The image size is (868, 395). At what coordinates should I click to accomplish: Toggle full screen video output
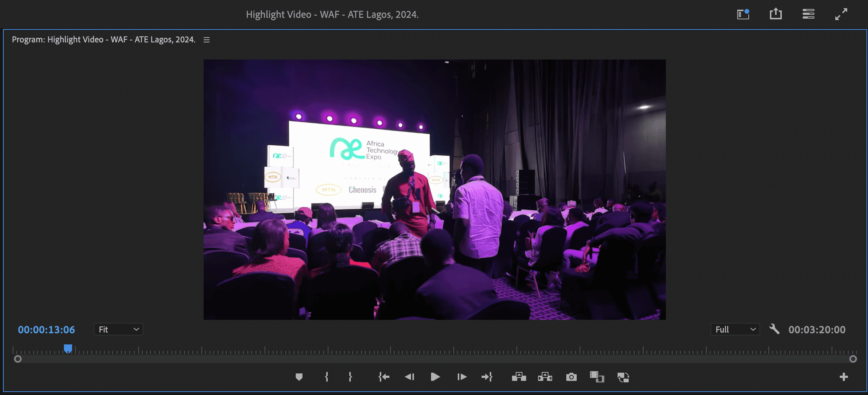841,14
